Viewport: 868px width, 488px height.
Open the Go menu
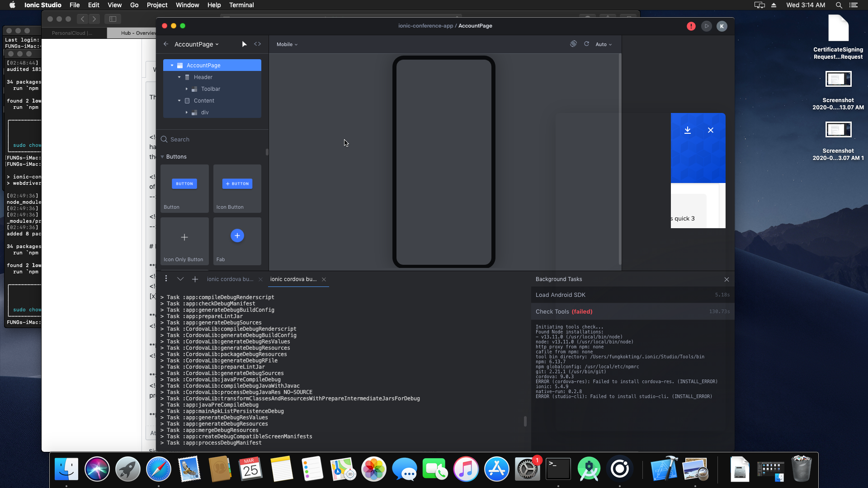(x=134, y=5)
